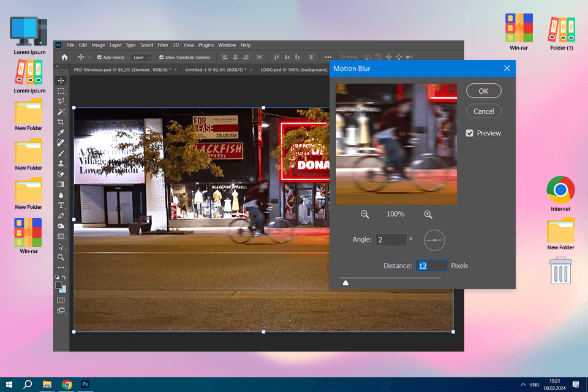The image size is (588, 392).
Task: Open taskbar Search
Action: click(28, 385)
